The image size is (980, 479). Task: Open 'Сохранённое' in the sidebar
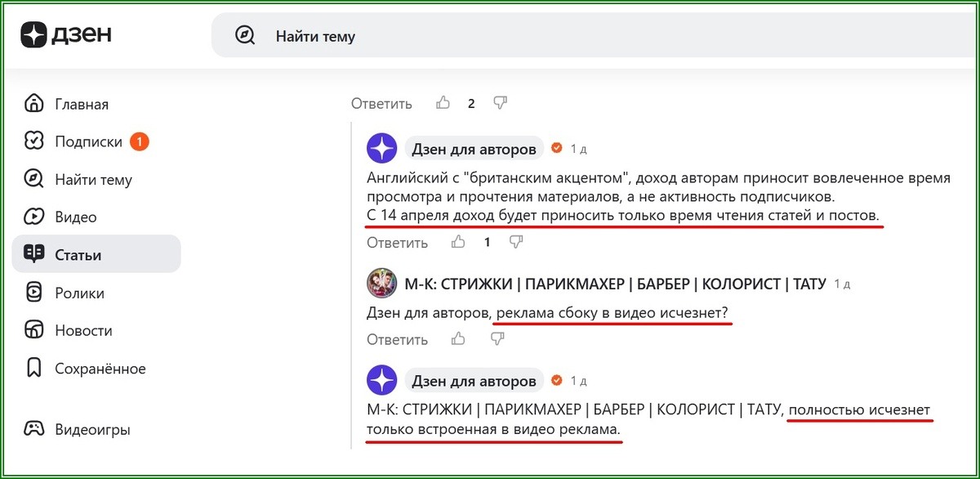[96, 369]
